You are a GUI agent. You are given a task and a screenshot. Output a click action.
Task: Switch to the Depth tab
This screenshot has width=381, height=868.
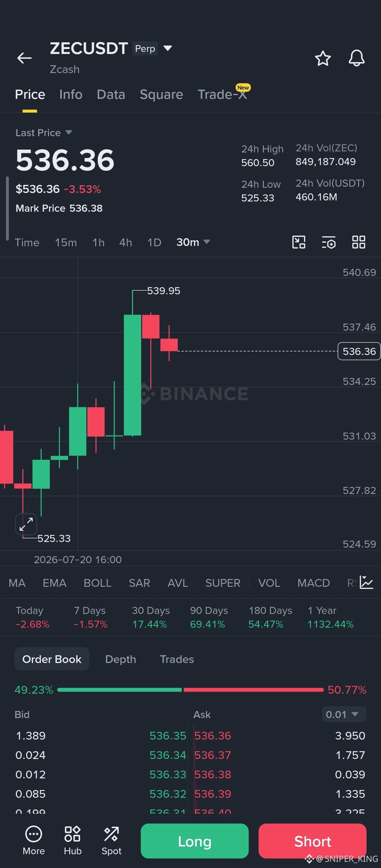(x=121, y=659)
